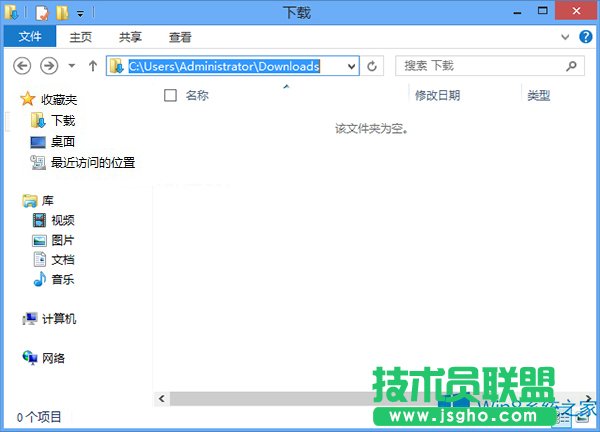
Task: Open the 视频 library
Action: click(x=63, y=220)
